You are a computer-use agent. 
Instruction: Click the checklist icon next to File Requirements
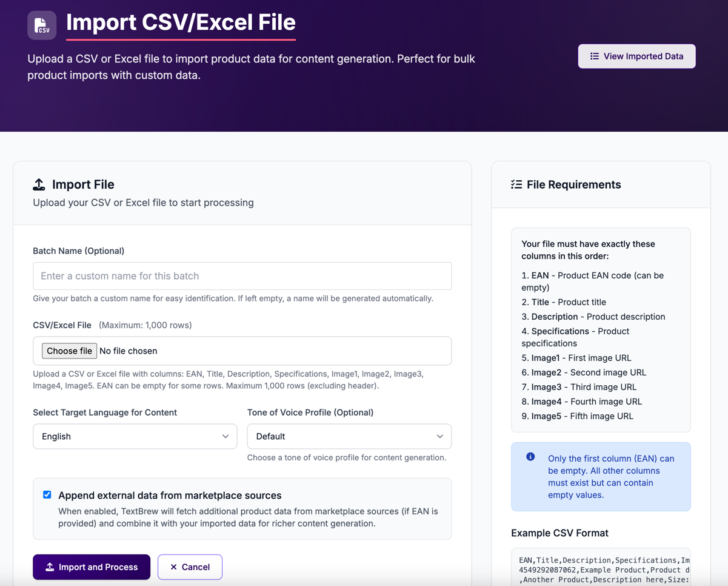click(517, 184)
